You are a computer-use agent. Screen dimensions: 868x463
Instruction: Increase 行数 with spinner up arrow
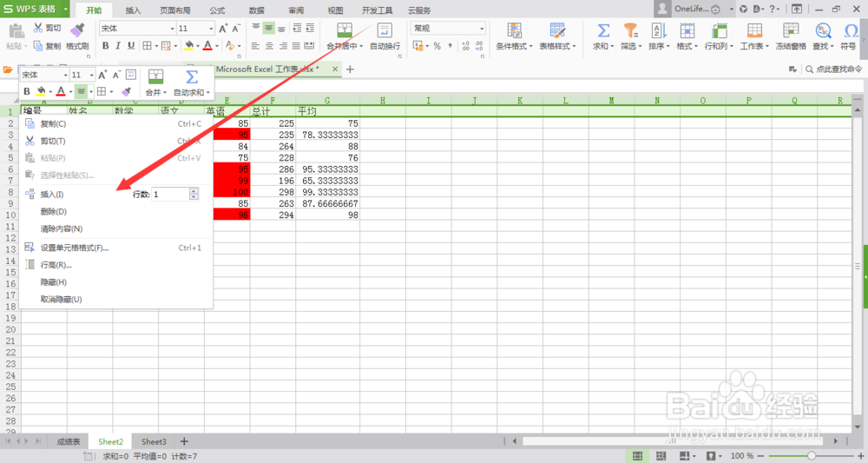click(194, 191)
